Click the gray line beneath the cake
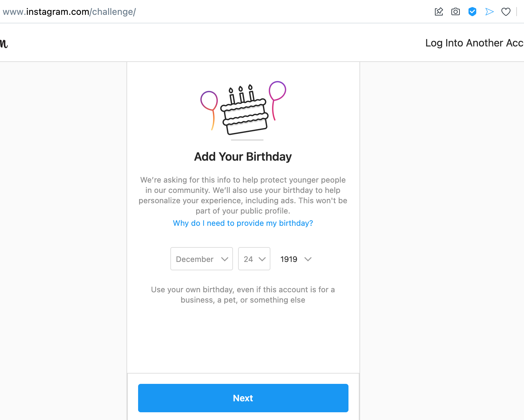Viewport: 524px width, 420px height. pyautogui.click(x=247, y=140)
